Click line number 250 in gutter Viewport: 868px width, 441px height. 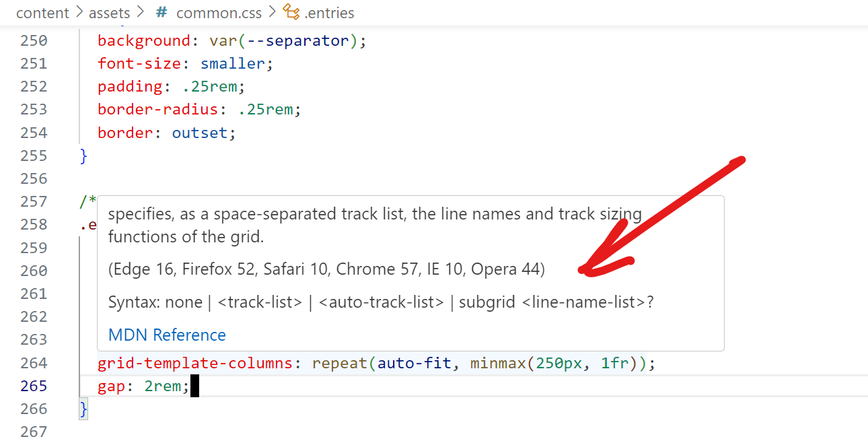tap(34, 40)
